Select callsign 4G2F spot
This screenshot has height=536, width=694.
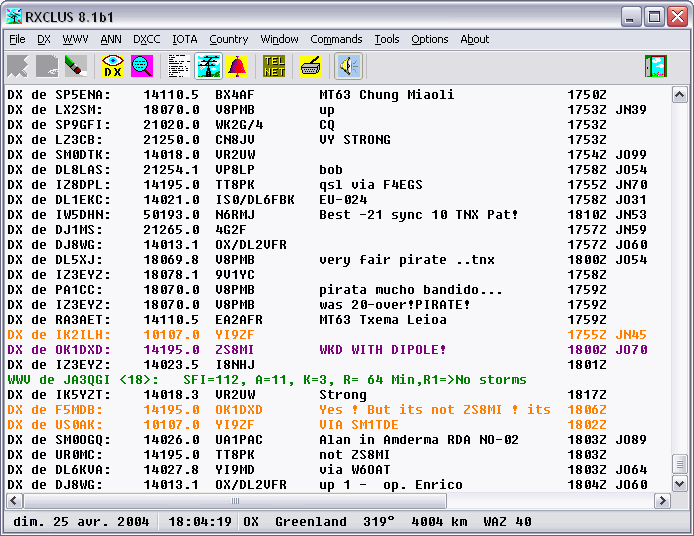[231, 230]
